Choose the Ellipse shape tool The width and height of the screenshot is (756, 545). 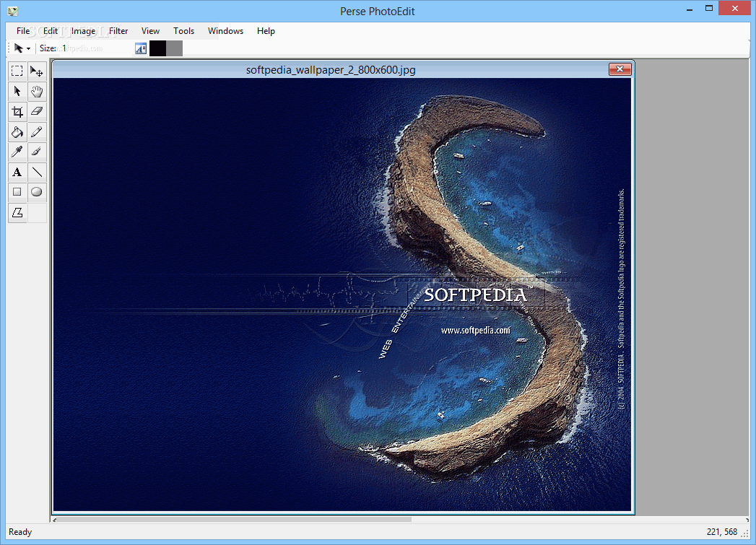coord(37,192)
